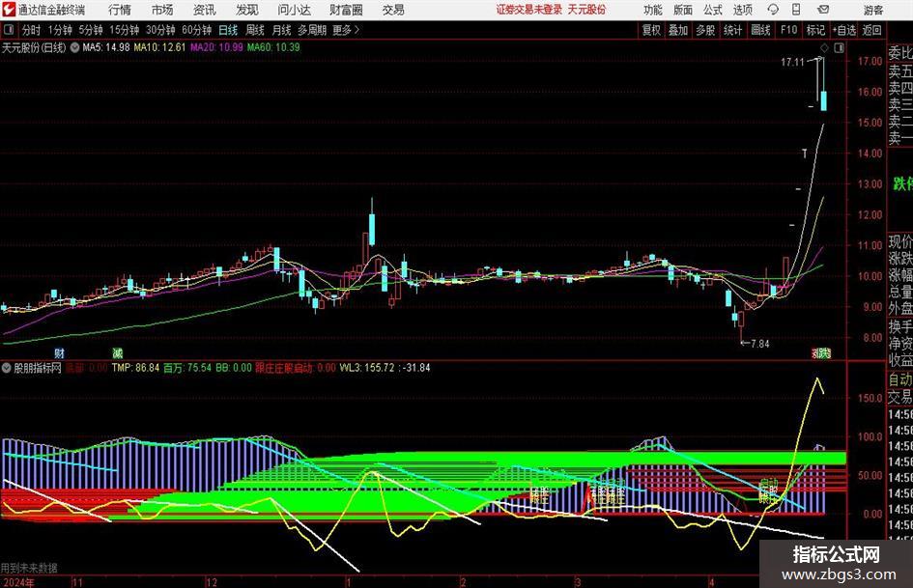This screenshot has height=588, width=913.
Task: Click the 17.11 high price label
Action: 792,63
